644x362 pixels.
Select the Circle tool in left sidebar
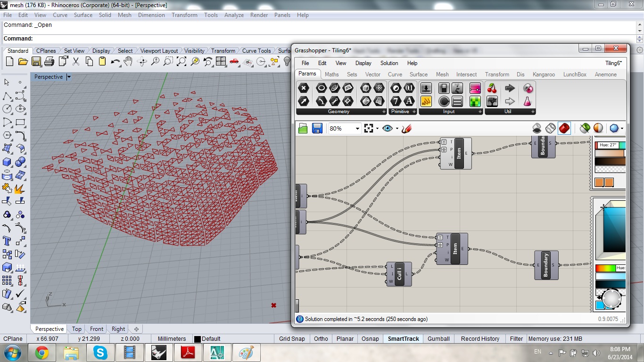coord(7,109)
